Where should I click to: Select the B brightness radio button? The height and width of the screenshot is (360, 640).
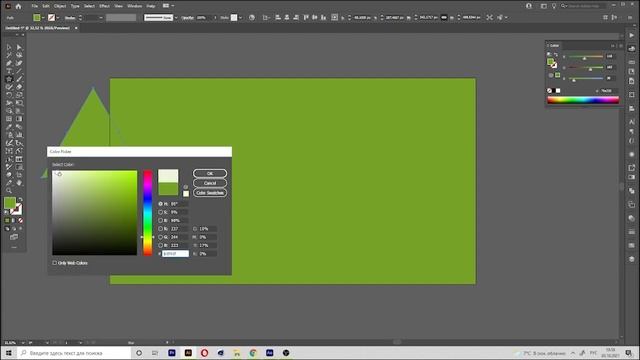point(160,220)
